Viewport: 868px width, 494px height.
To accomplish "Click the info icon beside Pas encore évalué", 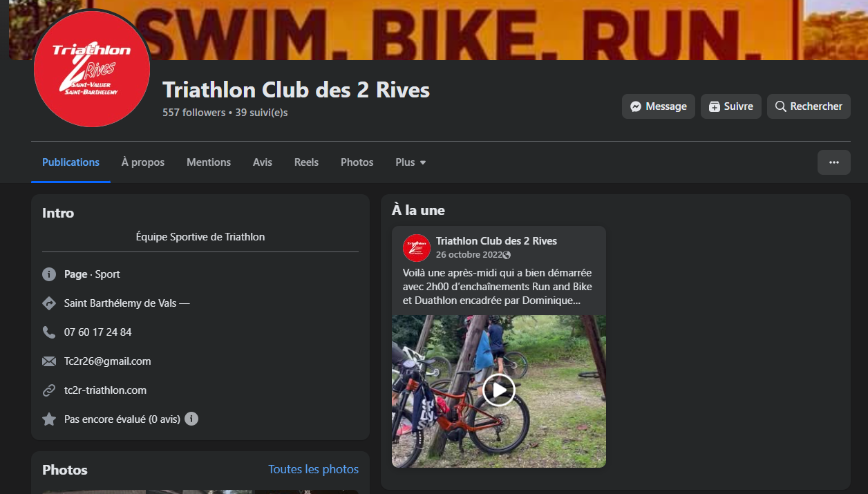I will pyautogui.click(x=191, y=419).
